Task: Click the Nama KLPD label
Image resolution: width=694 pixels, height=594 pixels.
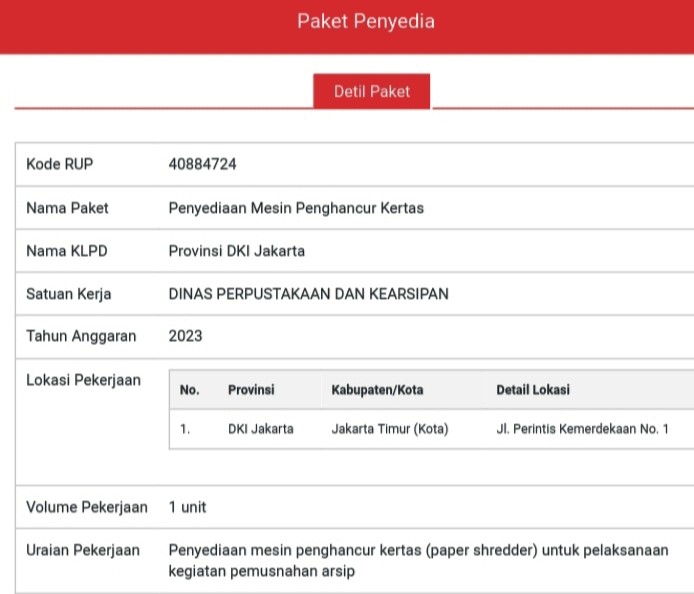Action: pos(66,251)
